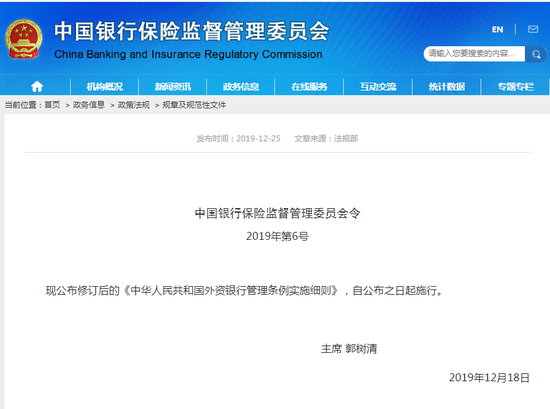
Task: Click 当前位置 label in breadcrumb
Action: point(20,105)
